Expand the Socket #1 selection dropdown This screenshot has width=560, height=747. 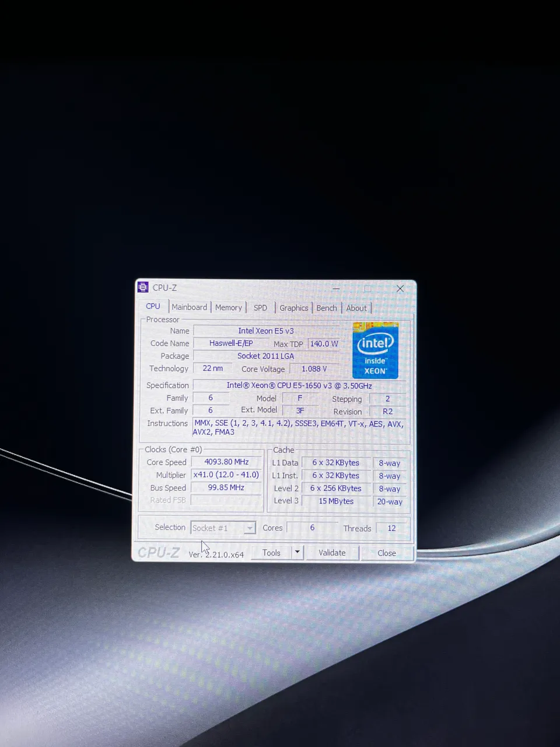[250, 528]
